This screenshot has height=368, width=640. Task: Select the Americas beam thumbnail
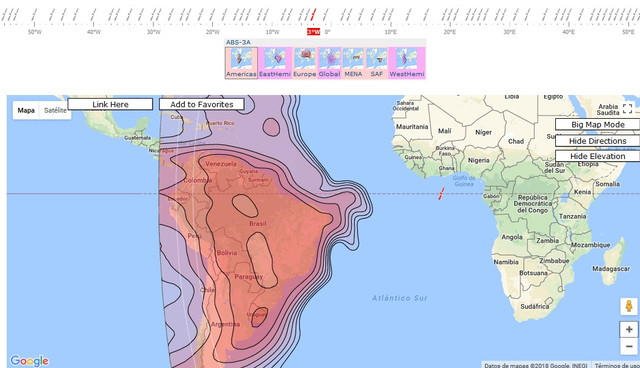click(x=241, y=63)
